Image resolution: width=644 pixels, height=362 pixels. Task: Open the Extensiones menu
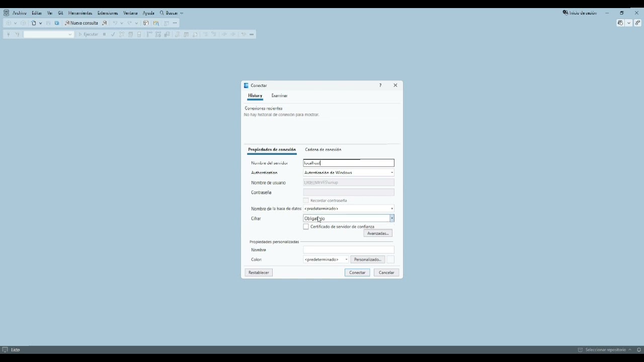108,13
